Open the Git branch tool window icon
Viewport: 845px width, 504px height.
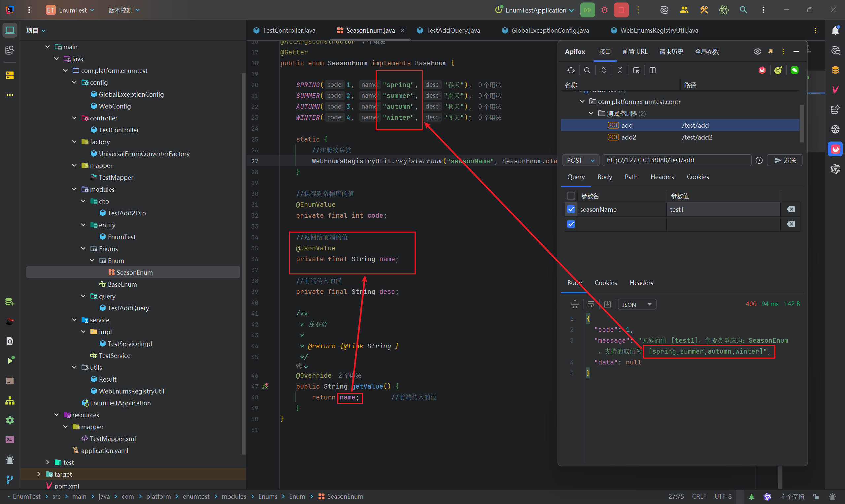point(10,479)
